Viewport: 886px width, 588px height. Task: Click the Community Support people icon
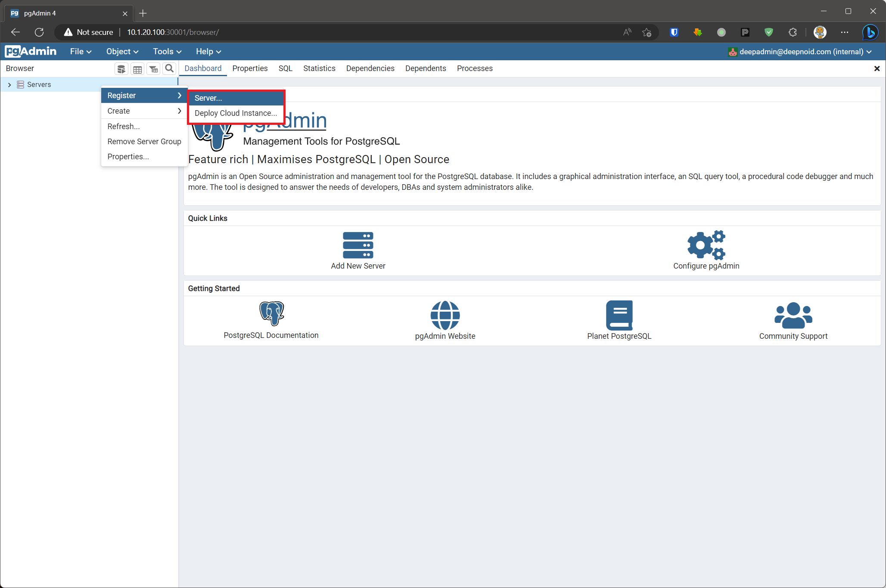793,315
